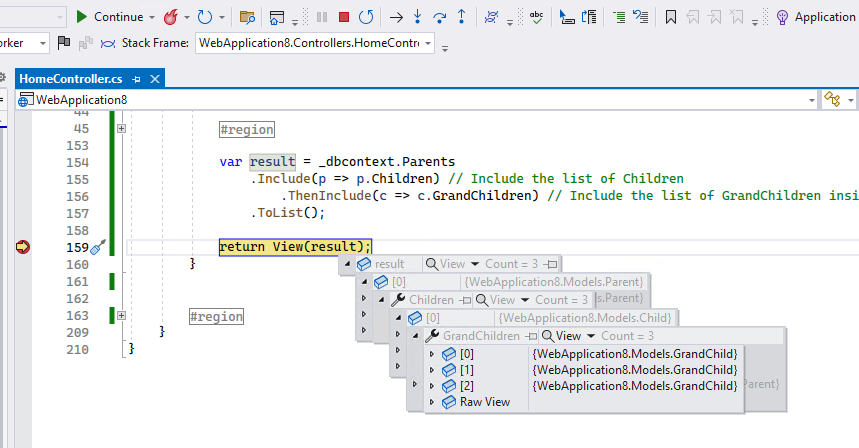Close the HomeController.cs tab
The height and width of the screenshot is (448, 859).
pos(155,79)
